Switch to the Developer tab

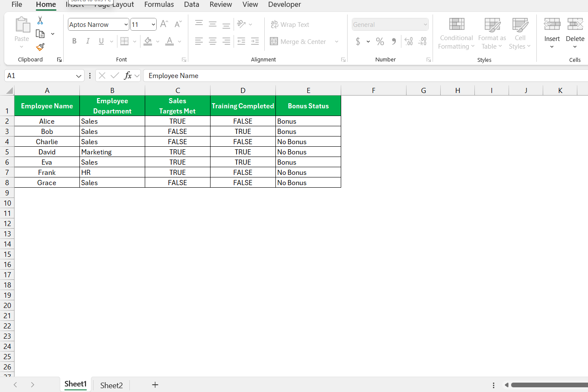(x=284, y=4)
